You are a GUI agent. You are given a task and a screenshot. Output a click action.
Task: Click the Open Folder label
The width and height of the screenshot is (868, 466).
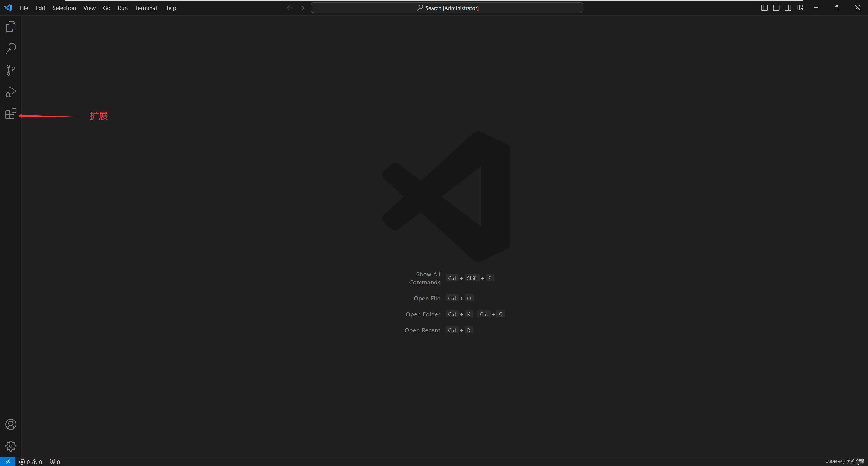pyautogui.click(x=423, y=314)
